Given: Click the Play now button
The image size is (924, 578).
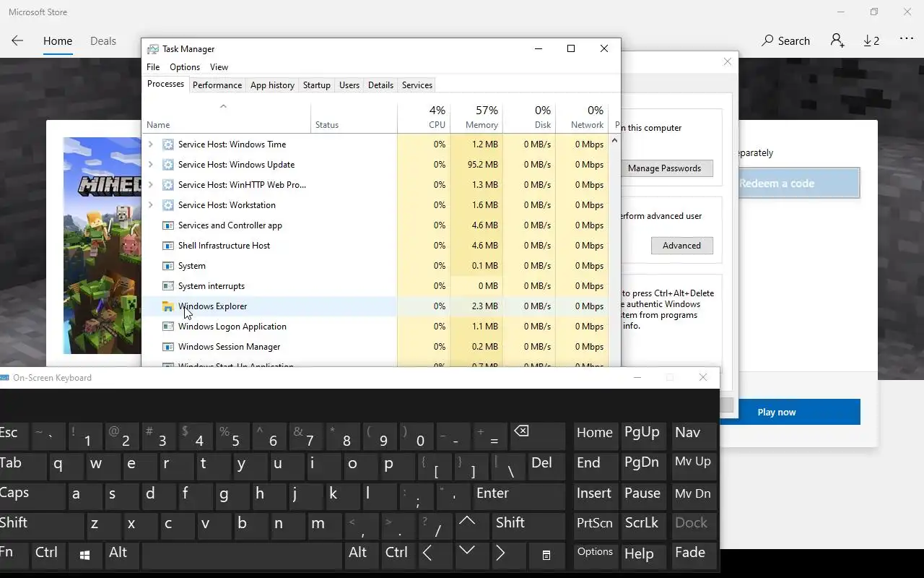Looking at the screenshot, I should point(798,412).
